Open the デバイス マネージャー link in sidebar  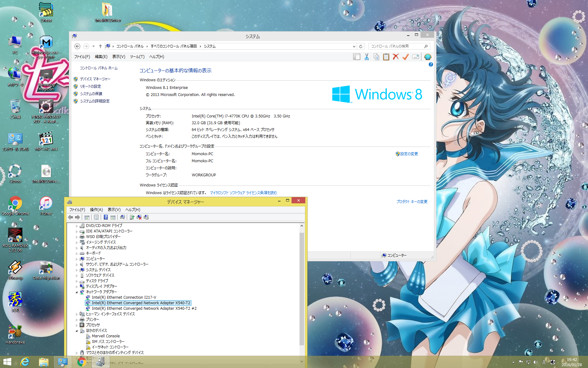(x=95, y=79)
